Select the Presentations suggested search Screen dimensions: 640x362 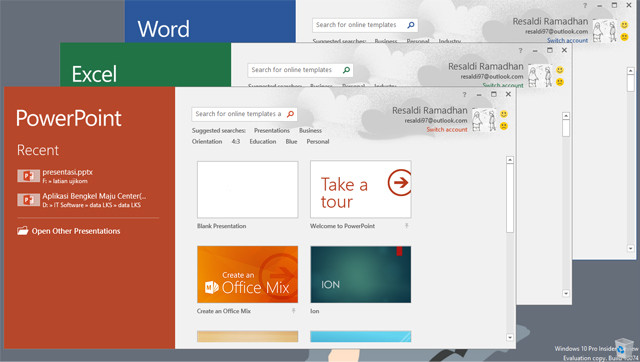click(272, 131)
